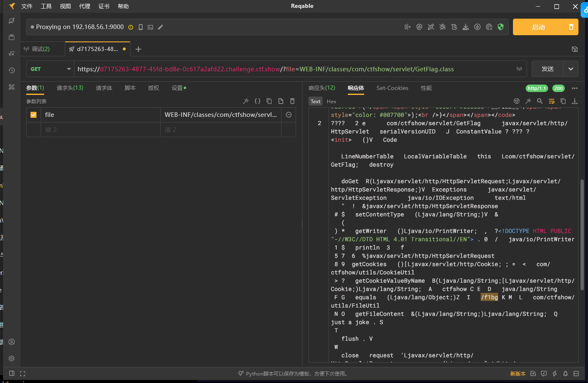Image resolution: width=588 pixels, height=383 pixels.
Task: Open the history clock icon in sidebar
Action: click(12, 70)
